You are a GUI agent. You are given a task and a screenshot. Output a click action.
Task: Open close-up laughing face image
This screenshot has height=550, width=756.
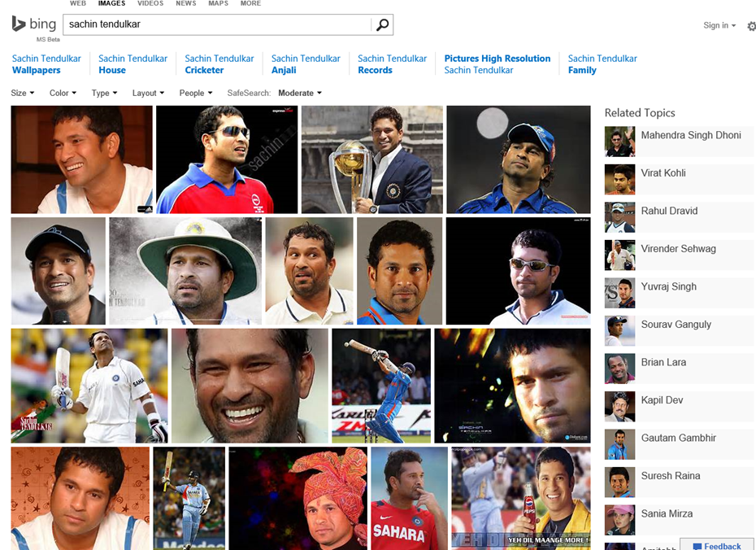pyautogui.click(x=250, y=386)
